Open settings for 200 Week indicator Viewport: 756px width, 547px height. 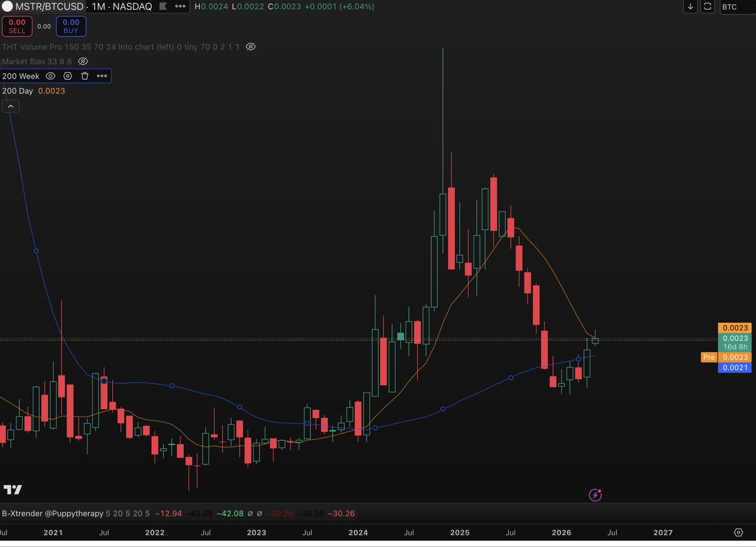click(67, 76)
